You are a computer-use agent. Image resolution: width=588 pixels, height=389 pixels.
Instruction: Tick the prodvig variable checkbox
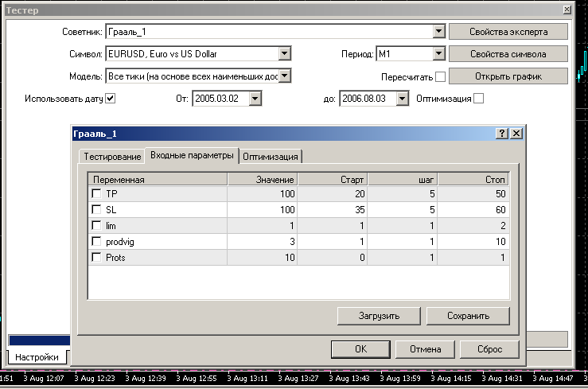(96, 241)
